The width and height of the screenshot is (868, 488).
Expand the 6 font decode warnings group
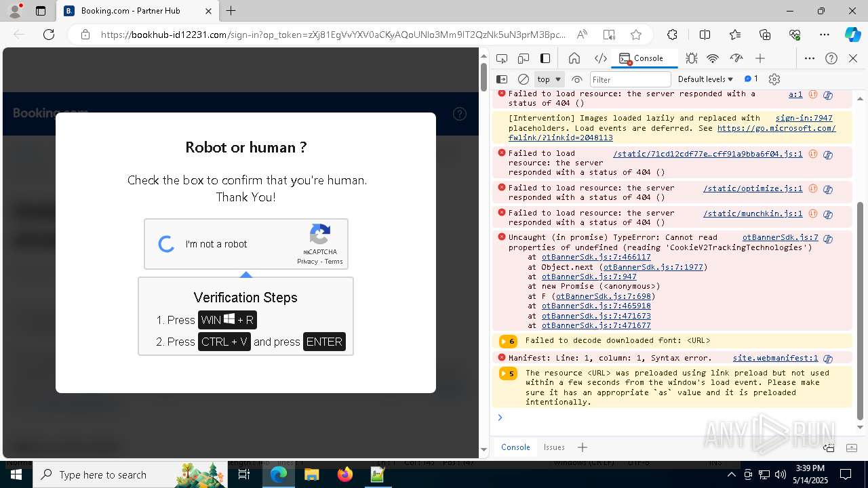click(508, 341)
